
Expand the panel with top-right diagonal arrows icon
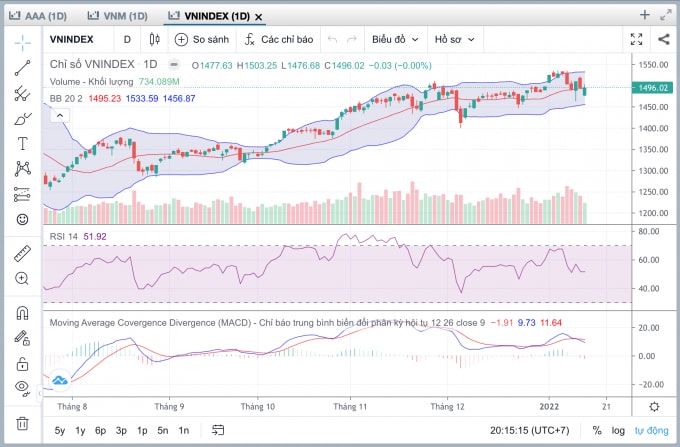[666, 15]
